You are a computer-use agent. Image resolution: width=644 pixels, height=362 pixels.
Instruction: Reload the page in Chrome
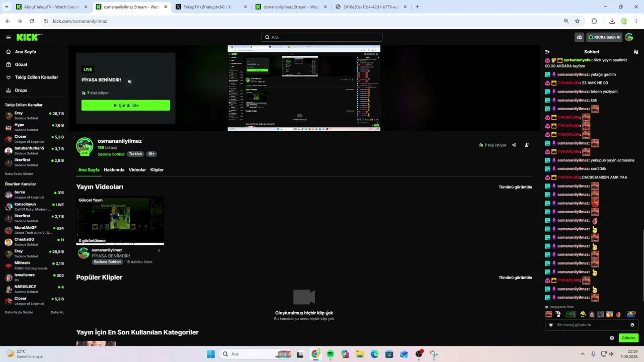(x=32, y=21)
